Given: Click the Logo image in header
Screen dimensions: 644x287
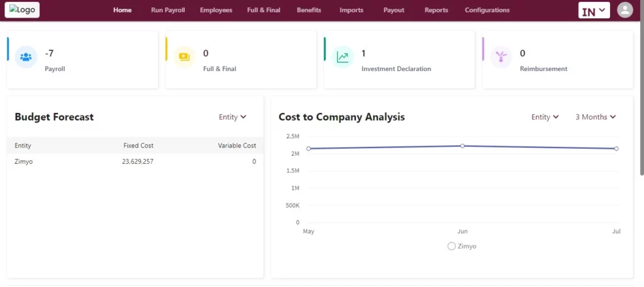Looking at the screenshot, I should 22,10.
